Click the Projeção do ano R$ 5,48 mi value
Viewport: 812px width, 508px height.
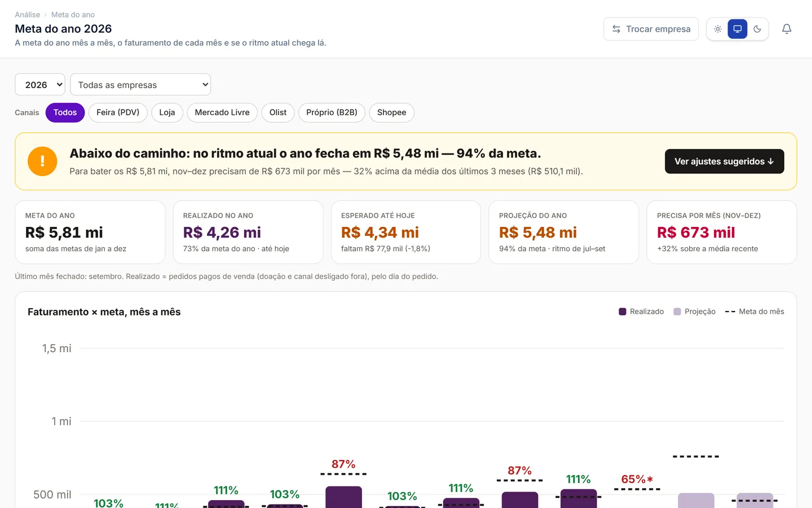pyautogui.click(x=537, y=233)
